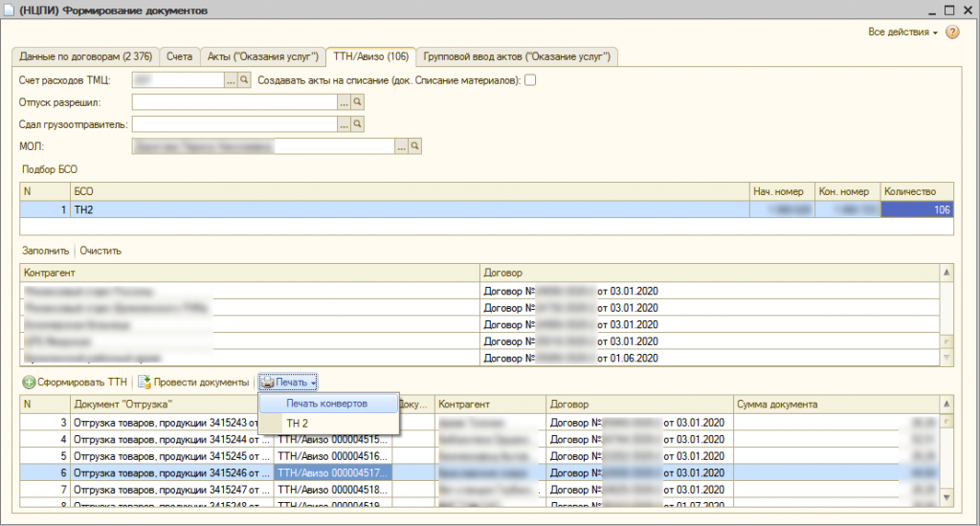980x526 pixels.
Task: Click Сформировать ТТН button
Action: pos(75,383)
